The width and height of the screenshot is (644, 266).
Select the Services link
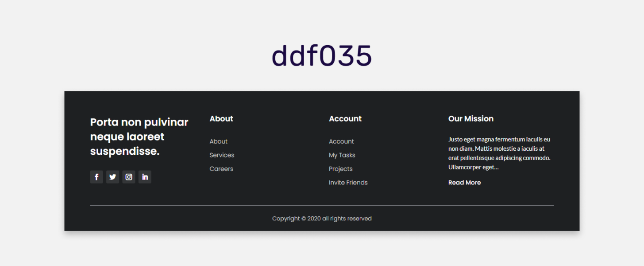click(222, 155)
